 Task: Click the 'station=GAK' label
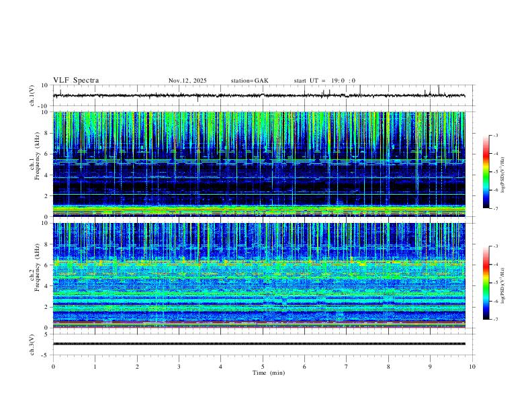point(249,81)
